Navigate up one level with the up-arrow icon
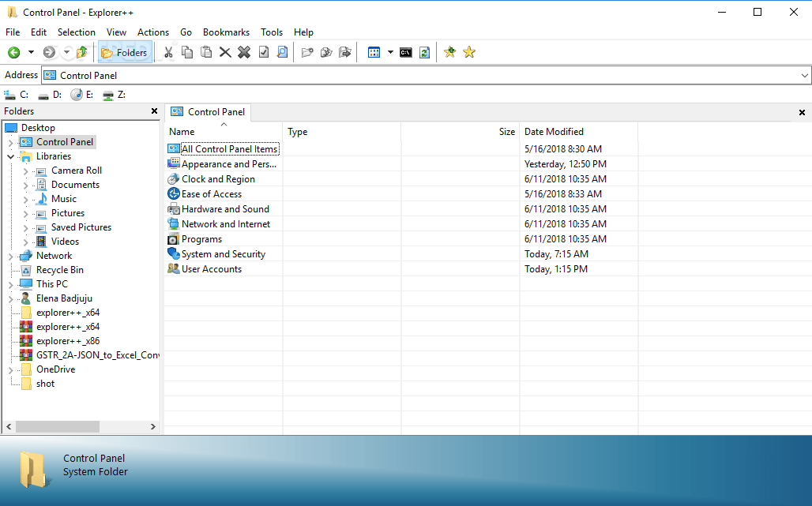 tap(81, 51)
